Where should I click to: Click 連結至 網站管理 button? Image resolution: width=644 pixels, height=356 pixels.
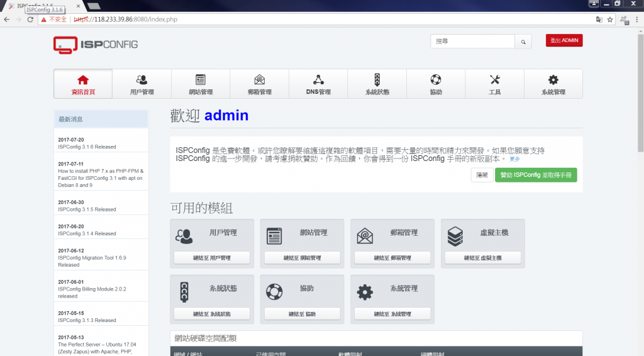(303, 258)
